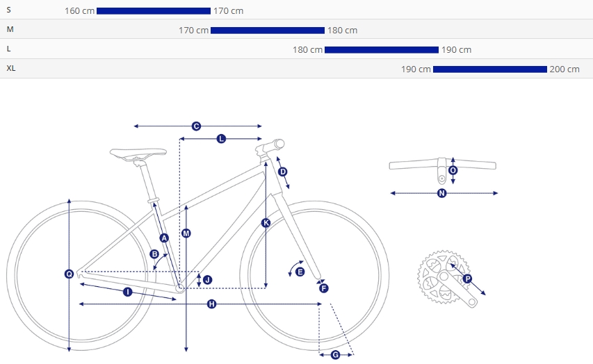
Task: Click the size S height range bar
Action: (x=154, y=11)
